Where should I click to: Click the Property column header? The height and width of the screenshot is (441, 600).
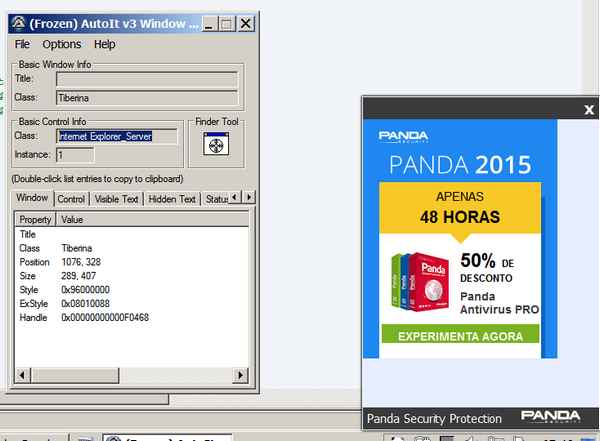click(35, 220)
